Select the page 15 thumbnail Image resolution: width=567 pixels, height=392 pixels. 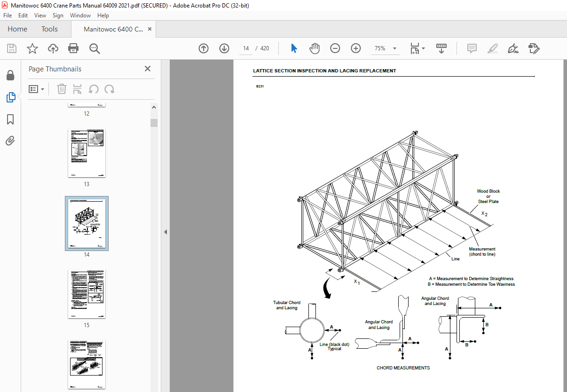[87, 294]
